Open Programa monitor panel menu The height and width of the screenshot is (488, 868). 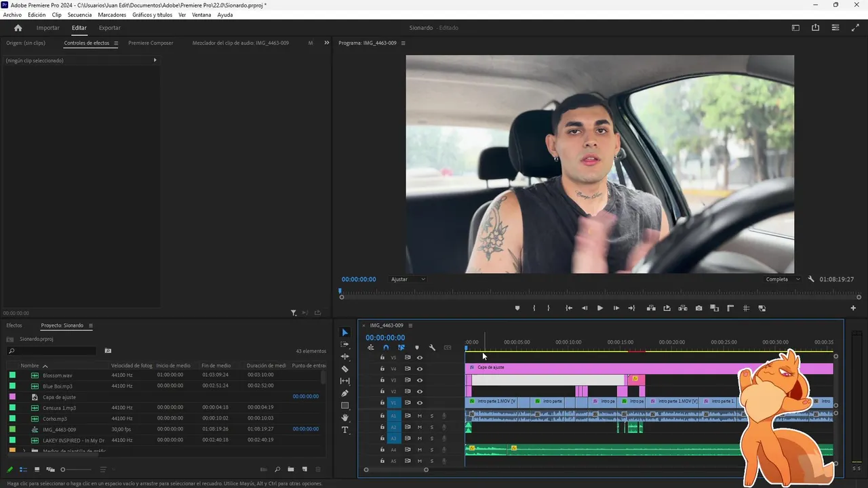pos(403,43)
